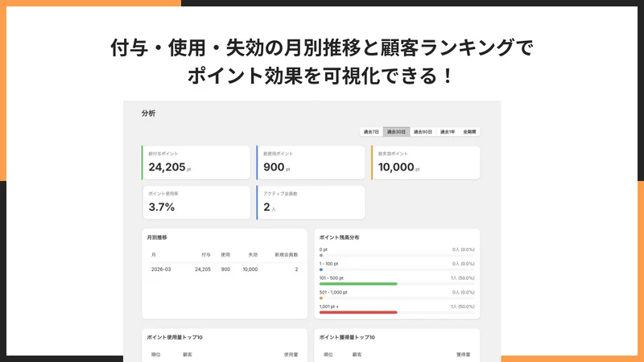Screen dimensions: 644x362
Task: Click the red 1,001 pt + progress bar
Action: coord(358,312)
